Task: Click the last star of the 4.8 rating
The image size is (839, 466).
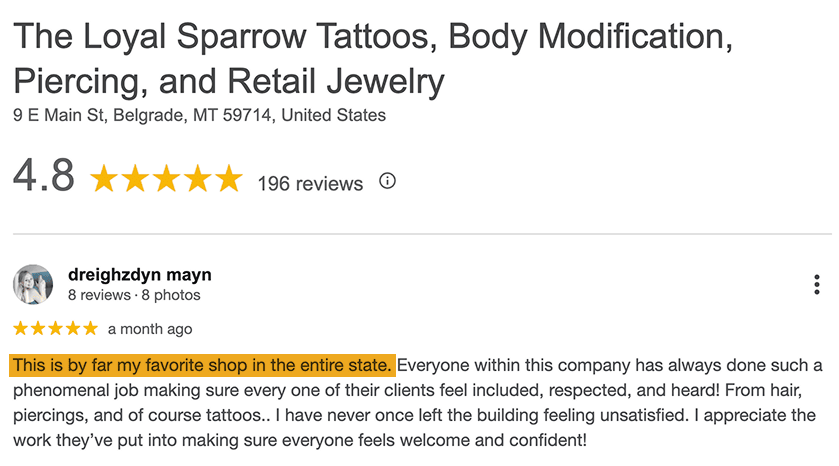Action: pos(228,180)
